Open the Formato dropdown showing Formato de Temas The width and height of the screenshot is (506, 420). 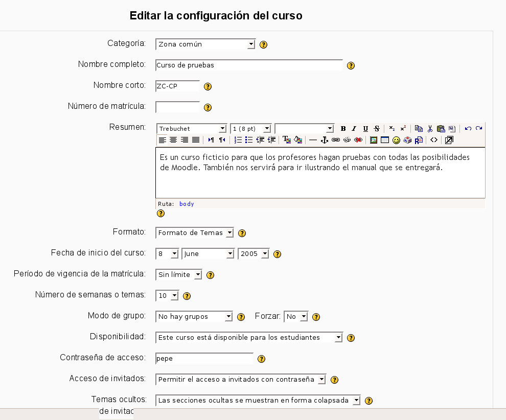194,233
